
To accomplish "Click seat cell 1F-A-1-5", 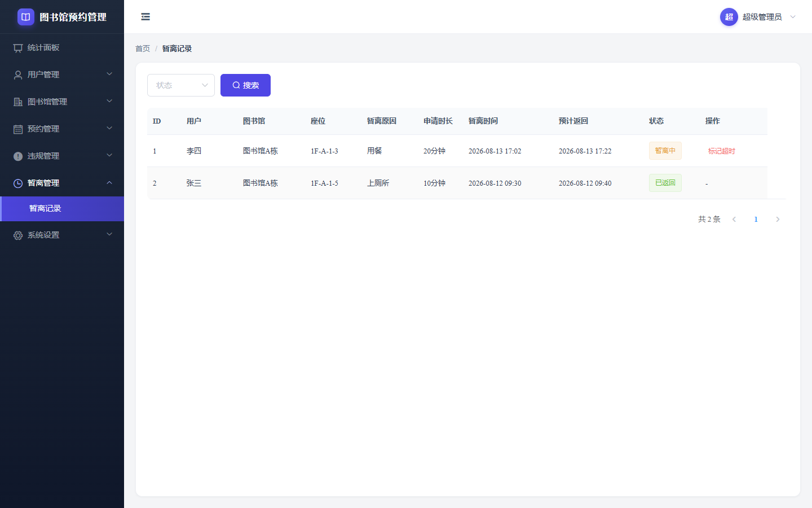I will pyautogui.click(x=324, y=183).
